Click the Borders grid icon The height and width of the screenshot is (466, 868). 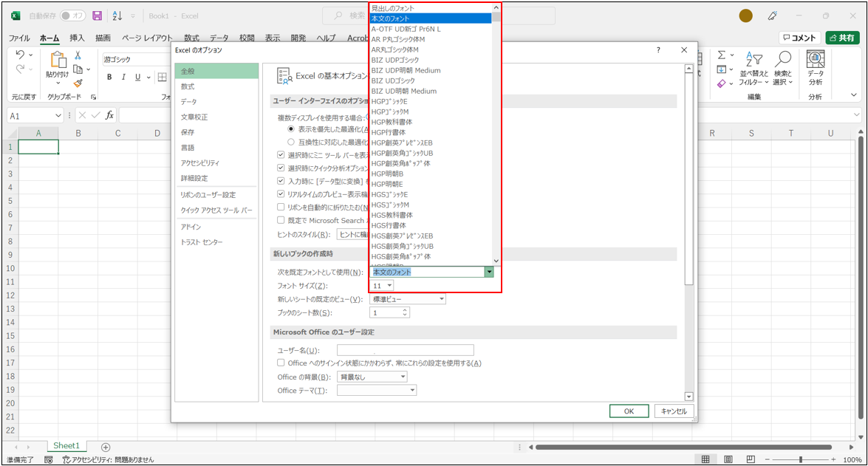163,77
